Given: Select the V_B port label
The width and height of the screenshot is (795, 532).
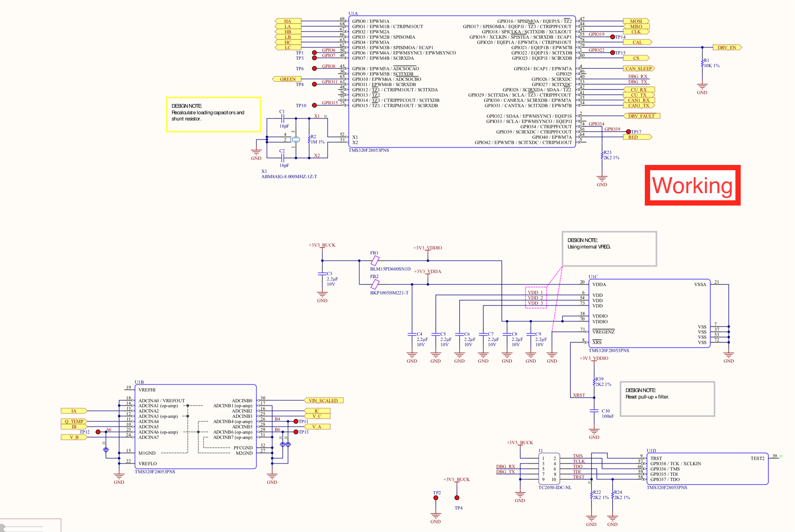Looking at the screenshot, I should (74, 437).
